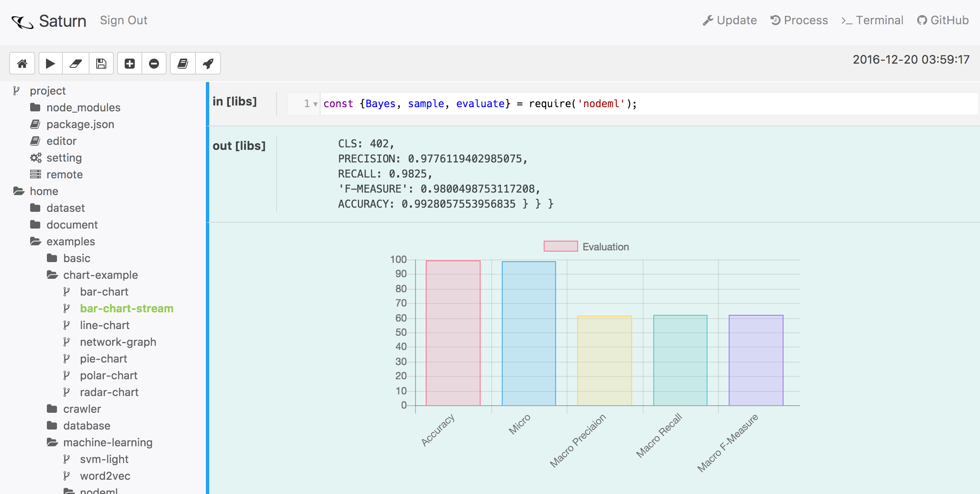980x494 pixels.
Task: Toggle code fold arrow at line 1
Action: (x=316, y=104)
